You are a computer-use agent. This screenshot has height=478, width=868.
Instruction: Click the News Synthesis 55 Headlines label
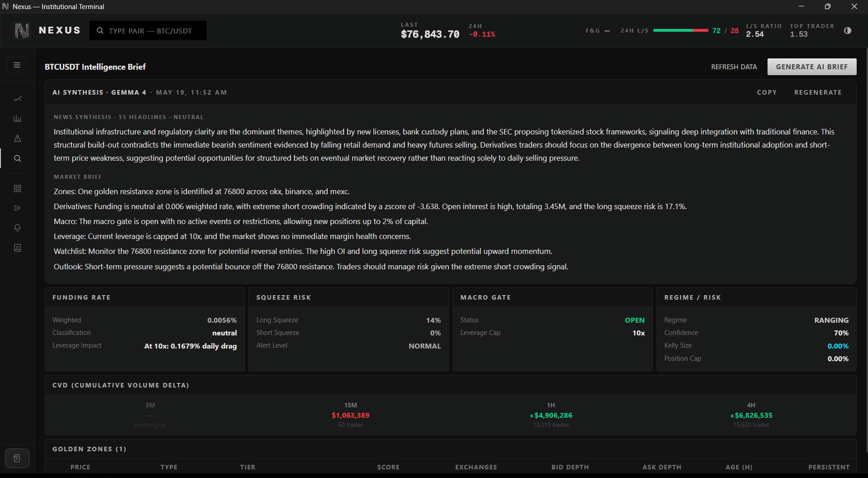(x=129, y=117)
